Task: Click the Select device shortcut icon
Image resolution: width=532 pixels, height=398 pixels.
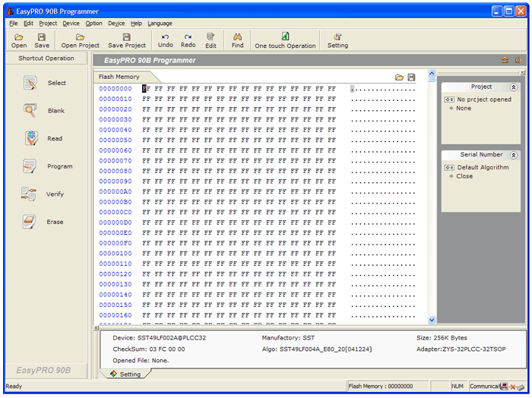Action: point(30,83)
